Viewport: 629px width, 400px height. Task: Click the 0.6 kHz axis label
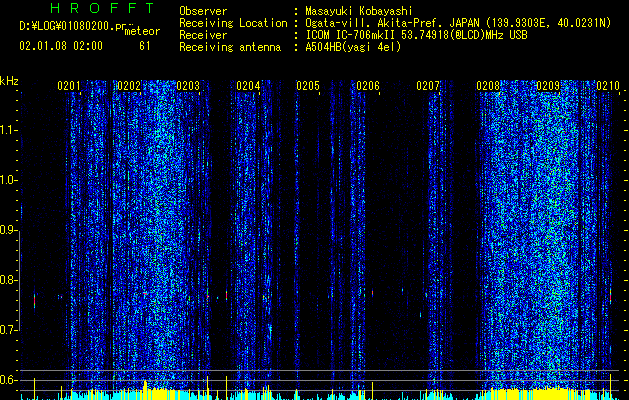pyautogui.click(x=9, y=380)
